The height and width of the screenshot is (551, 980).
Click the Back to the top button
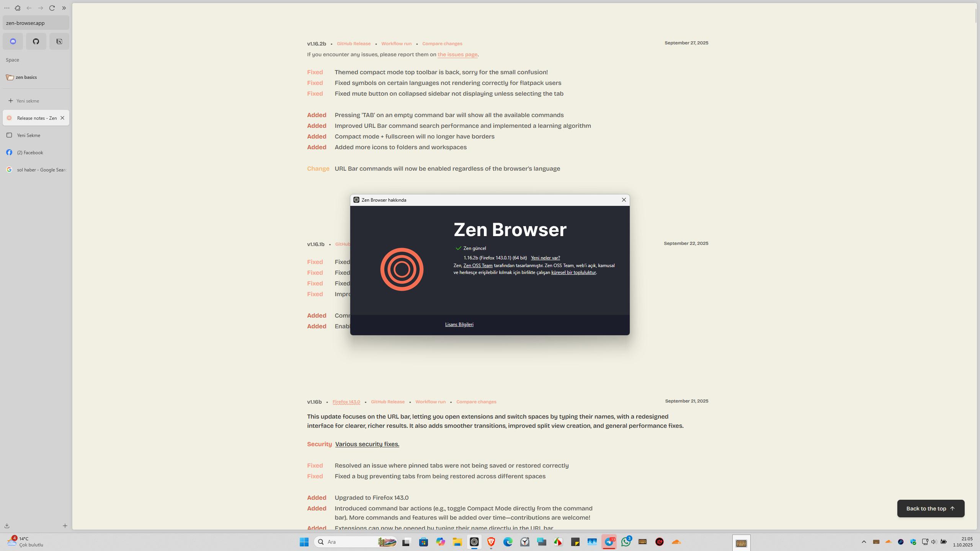point(930,509)
